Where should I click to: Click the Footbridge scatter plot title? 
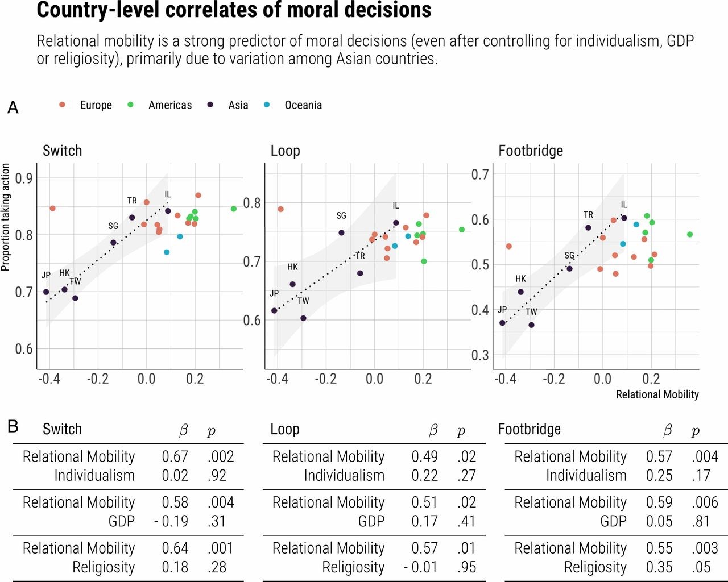(x=531, y=151)
